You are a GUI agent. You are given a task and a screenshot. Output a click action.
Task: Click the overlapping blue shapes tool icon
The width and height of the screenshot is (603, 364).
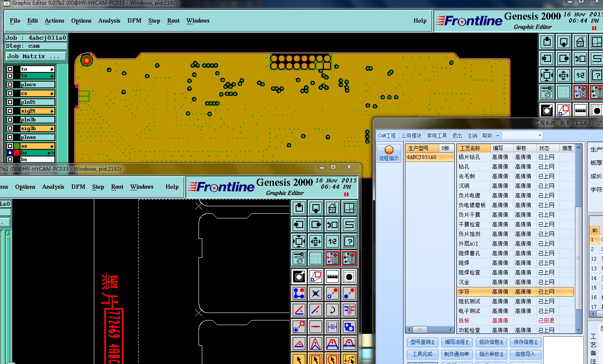(x=349, y=327)
